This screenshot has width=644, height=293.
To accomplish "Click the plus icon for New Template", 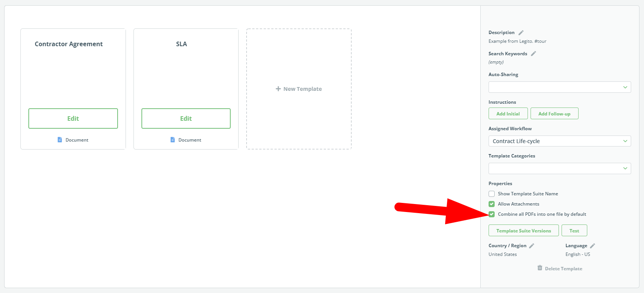I will point(278,89).
